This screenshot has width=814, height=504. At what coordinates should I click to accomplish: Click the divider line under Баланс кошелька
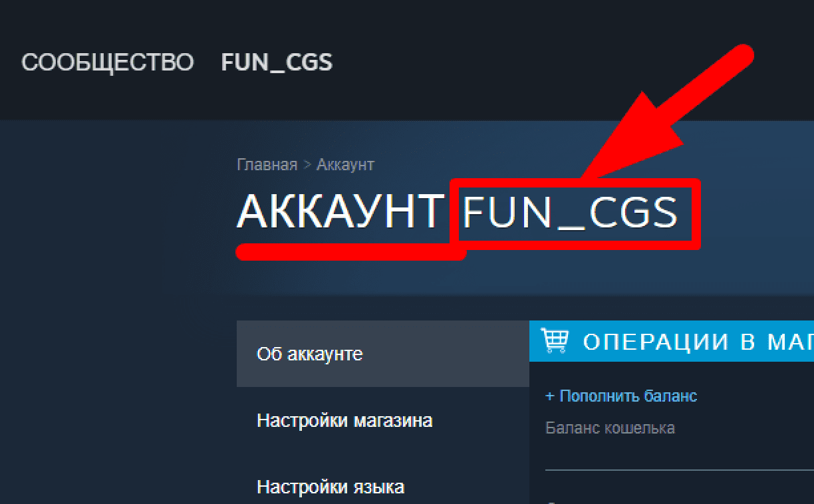[680, 470]
